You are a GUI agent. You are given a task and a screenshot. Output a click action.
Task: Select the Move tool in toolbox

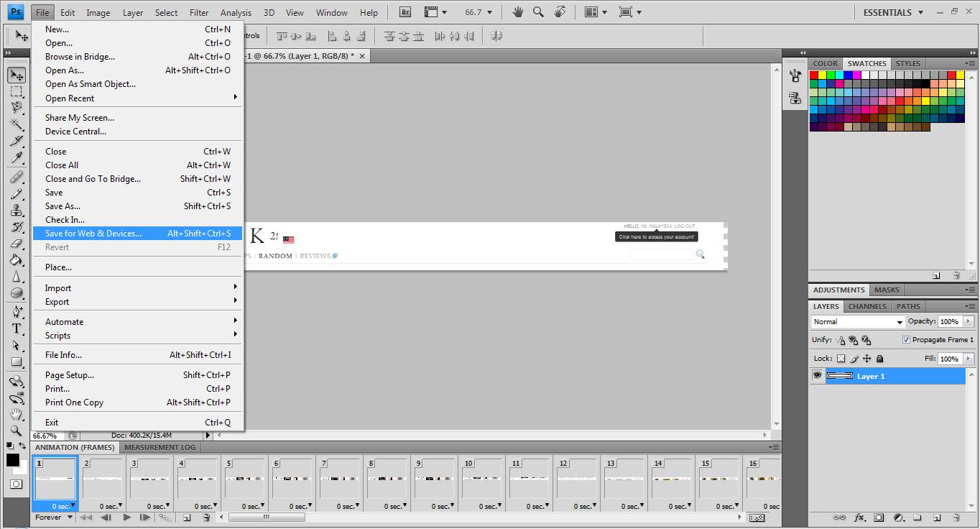click(x=17, y=75)
